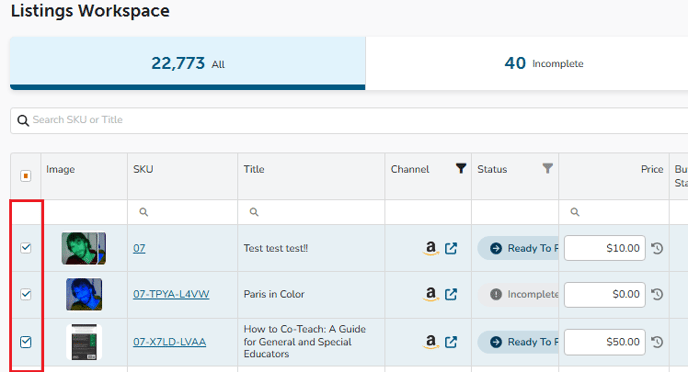The image size is (688, 372).
Task: Uncheck the checkbox for SKU 07
Action: (25, 248)
